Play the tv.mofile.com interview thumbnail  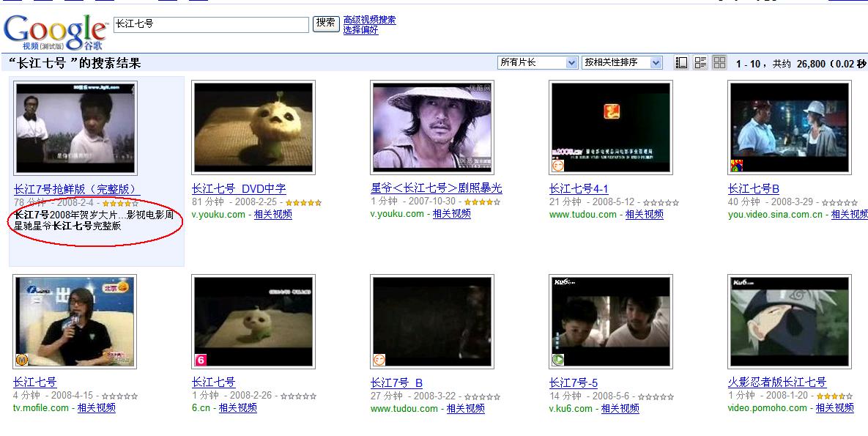click(x=75, y=322)
